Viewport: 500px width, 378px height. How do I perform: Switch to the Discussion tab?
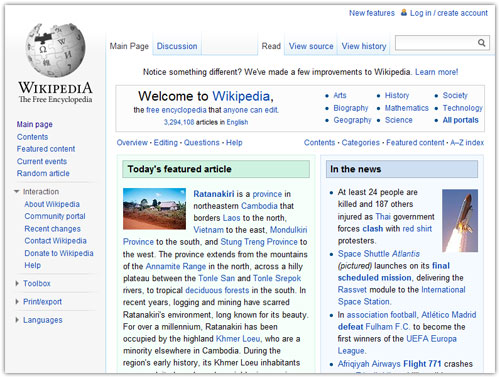tap(177, 46)
